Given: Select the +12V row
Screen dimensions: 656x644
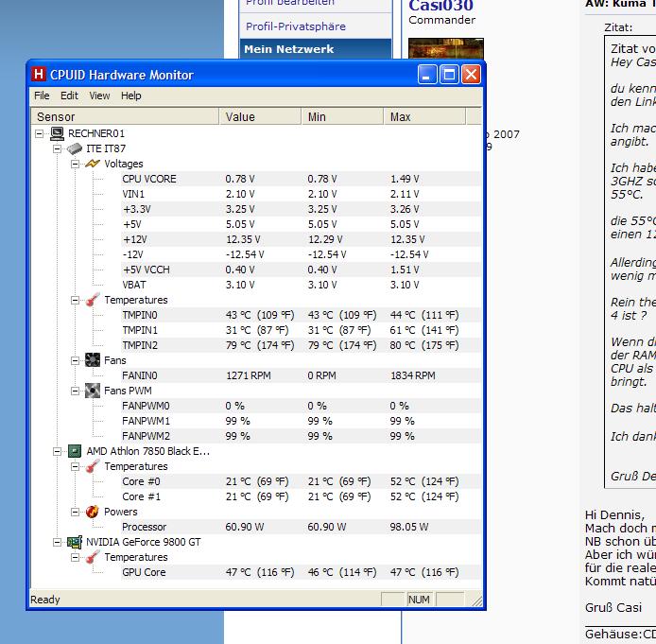Looking at the screenshot, I should 301,239.
